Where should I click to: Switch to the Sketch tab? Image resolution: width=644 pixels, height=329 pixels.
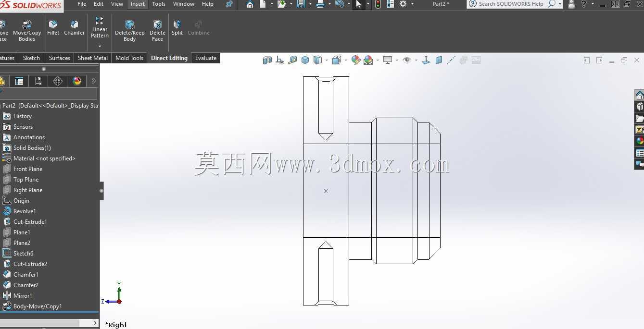click(x=31, y=58)
